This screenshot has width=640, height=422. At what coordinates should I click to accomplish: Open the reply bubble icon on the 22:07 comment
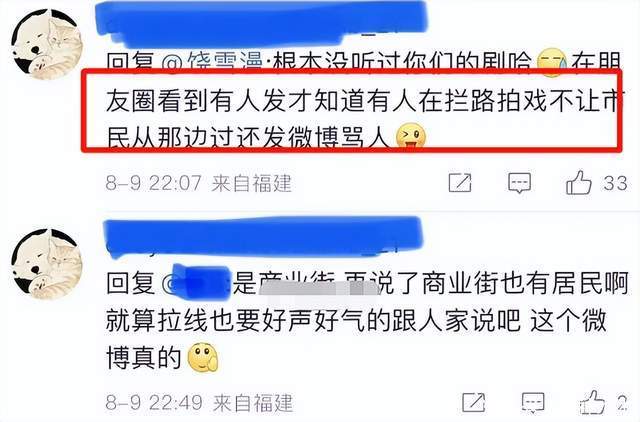tap(519, 183)
